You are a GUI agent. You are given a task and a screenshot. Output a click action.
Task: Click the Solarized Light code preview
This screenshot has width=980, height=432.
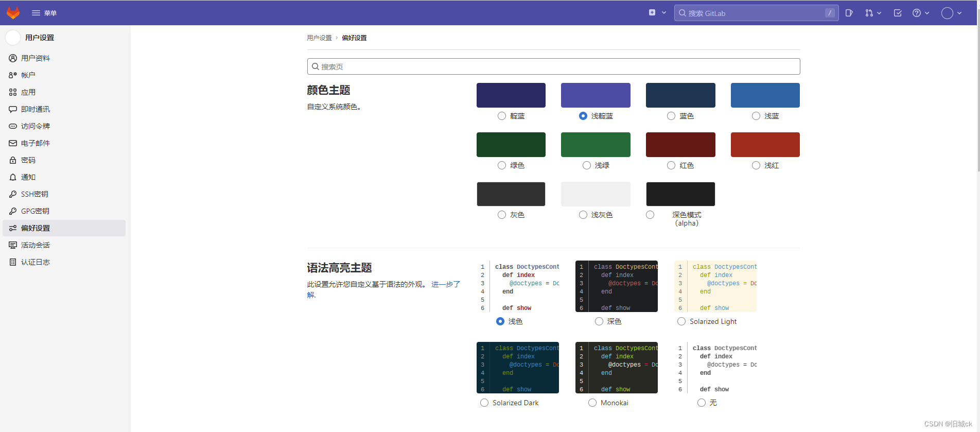click(715, 286)
